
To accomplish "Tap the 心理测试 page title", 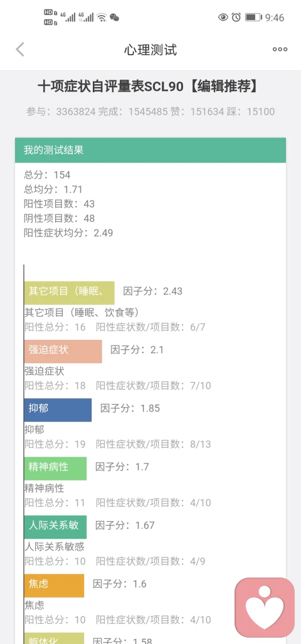I will 150,50.
